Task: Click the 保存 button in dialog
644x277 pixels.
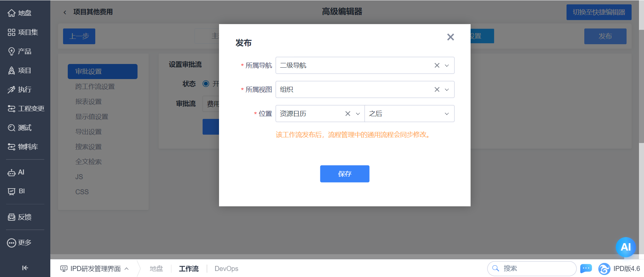Action: (x=345, y=174)
